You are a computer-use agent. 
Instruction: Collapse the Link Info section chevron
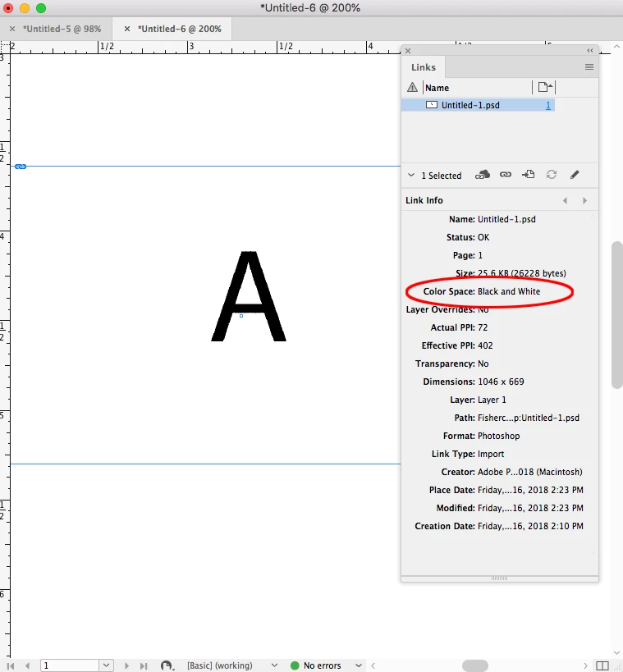coord(410,175)
